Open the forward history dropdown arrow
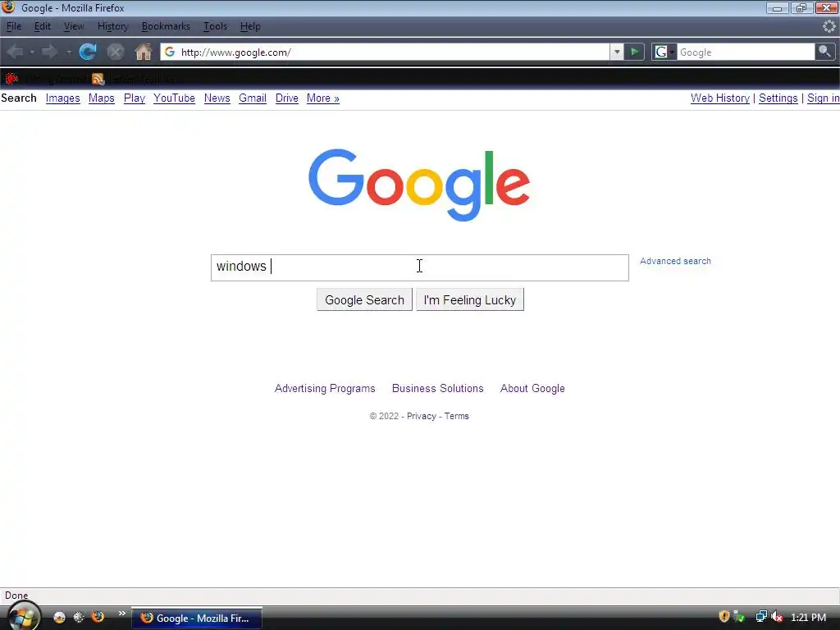The height and width of the screenshot is (630, 840). 69,52
